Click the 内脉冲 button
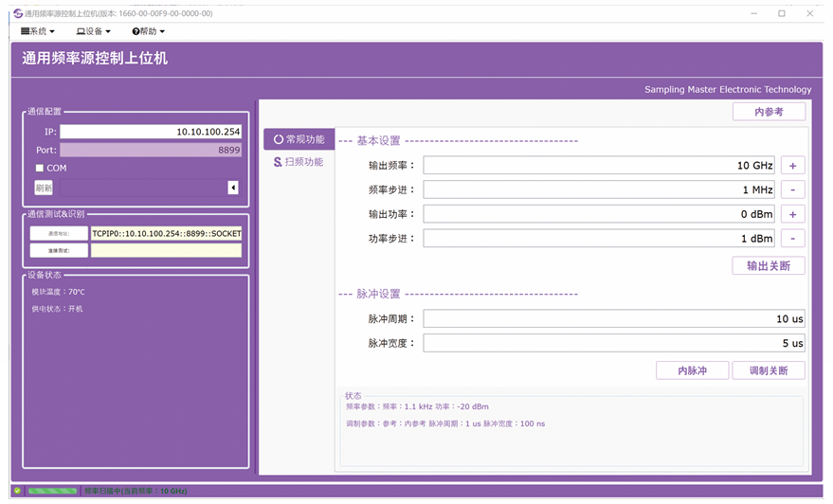833x504 pixels. point(692,370)
